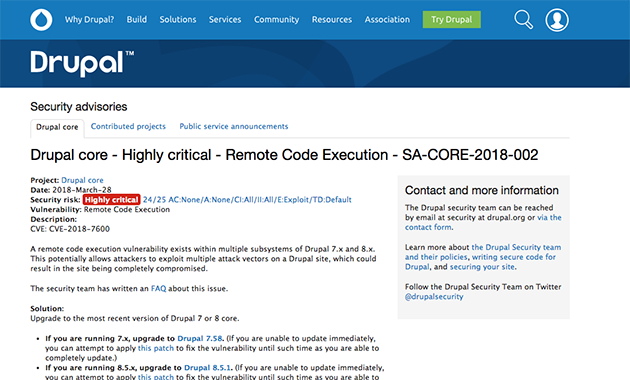
Task: Open the Community menu item
Action: click(276, 19)
